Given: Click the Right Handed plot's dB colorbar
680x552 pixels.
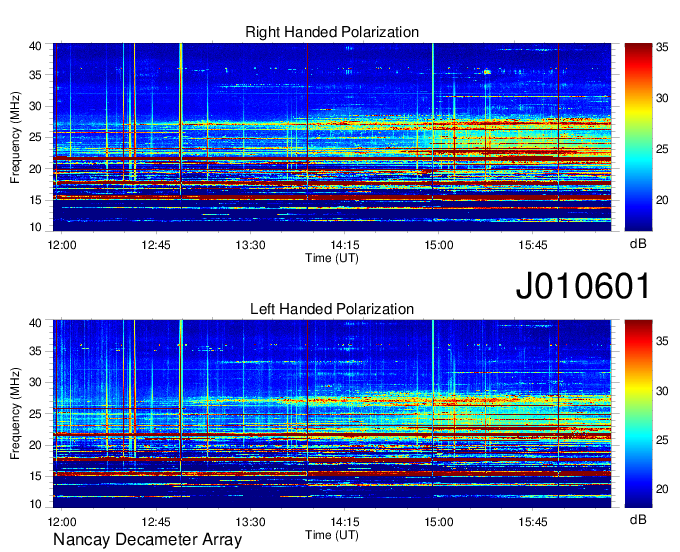Looking at the screenshot, I should pos(638,137).
